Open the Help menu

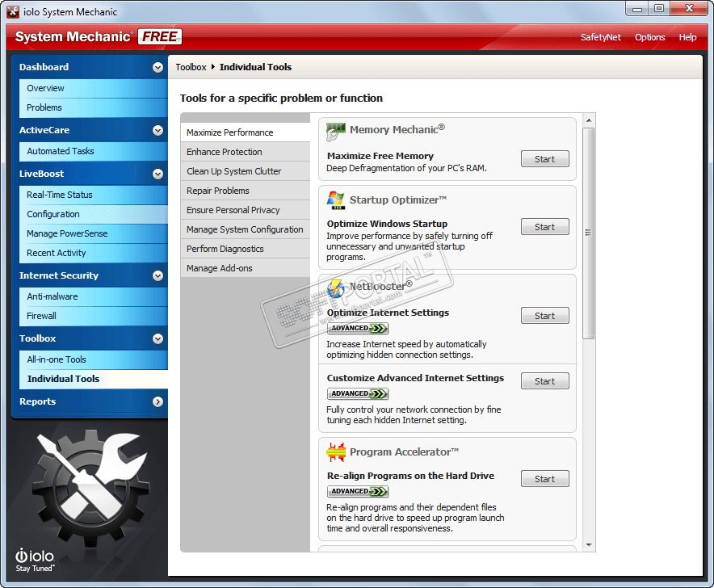tap(687, 37)
